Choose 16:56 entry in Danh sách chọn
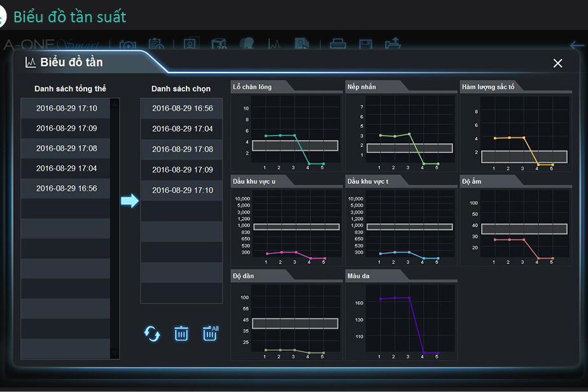Image resolution: width=588 pixels, height=392 pixels. coord(182,108)
